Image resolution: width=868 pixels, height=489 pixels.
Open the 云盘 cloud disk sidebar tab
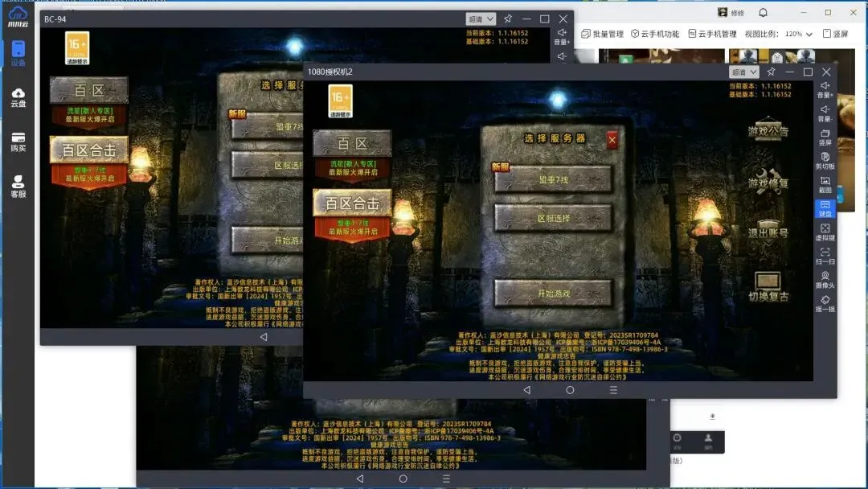(18, 97)
